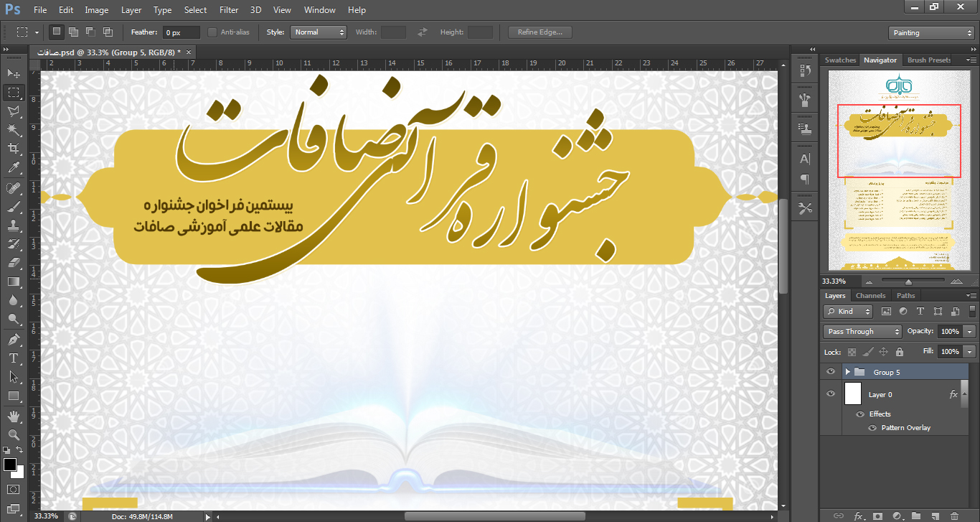Hide the Layer 0 layer
Image resolution: width=980 pixels, height=522 pixels.
pos(831,394)
